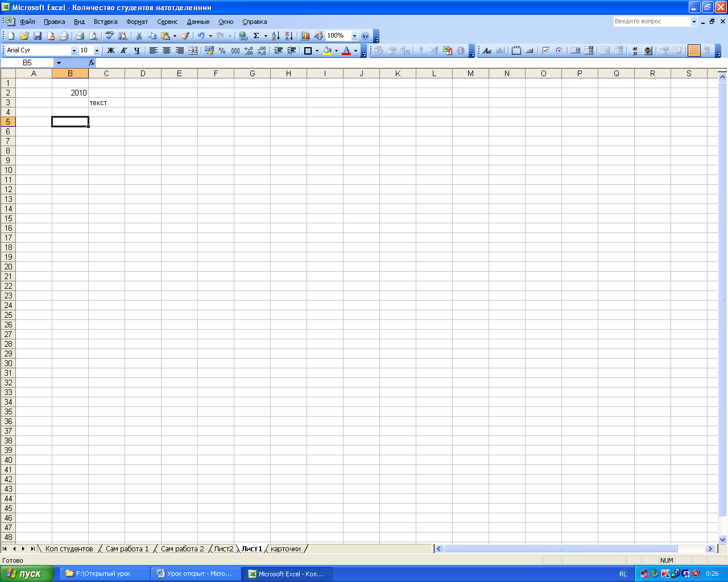
Task: Create a new blank workbook
Action: point(11,36)
